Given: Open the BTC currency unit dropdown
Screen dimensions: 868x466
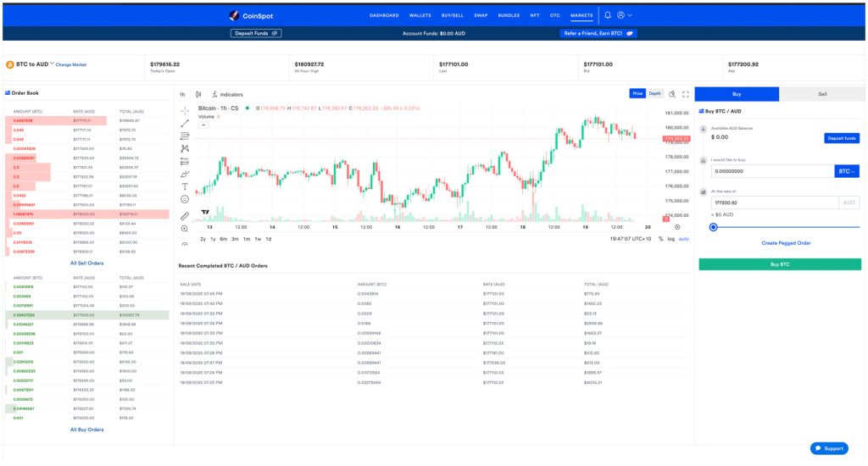Looking at the screenshot, I should pyautogui.click(x=848, y=171).
